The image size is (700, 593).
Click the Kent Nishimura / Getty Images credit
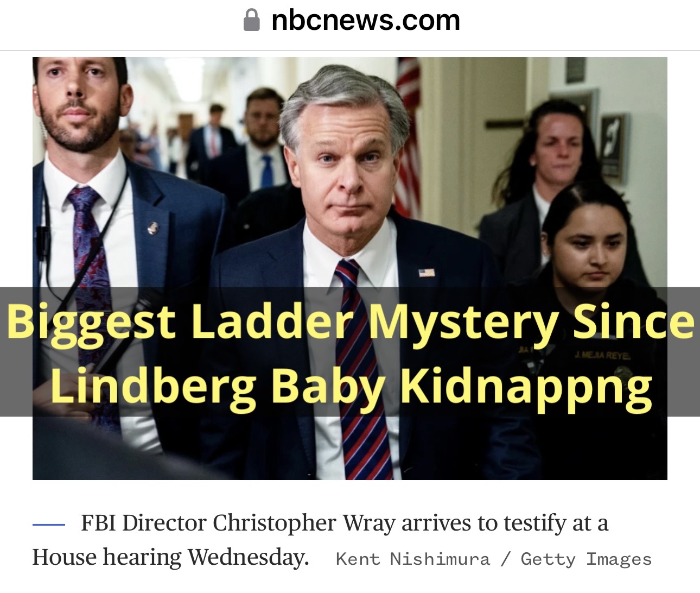tap(494, 559)
